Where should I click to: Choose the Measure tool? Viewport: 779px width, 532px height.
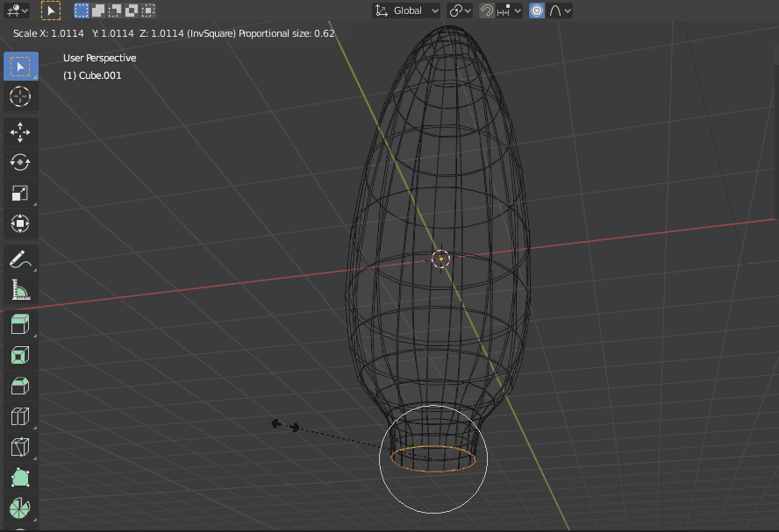pyautogui.click(x=20, y=289)
